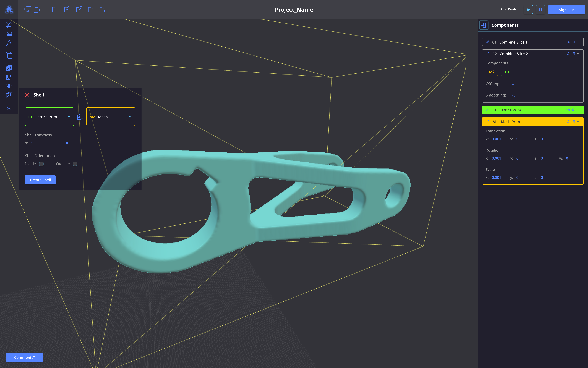Check the Inside orientation checkbox
This screenshot has height=368, width=588.
point(41,164)
